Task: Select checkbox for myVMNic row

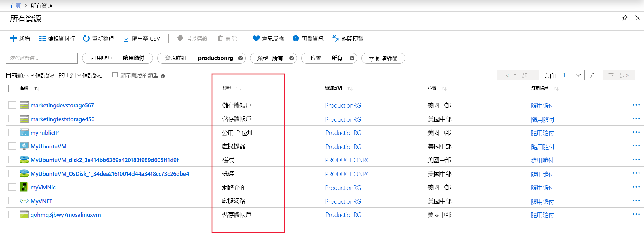Action: coord(12,187)
